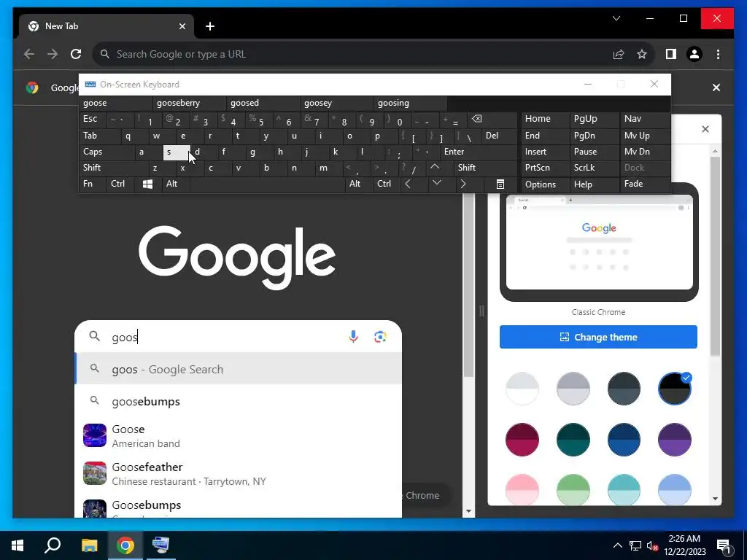Tap the left arrow key on the on-screen keyboard
The width and height of the screenshot is (747, 560).
pyautogui.click(x=408, y=184)
